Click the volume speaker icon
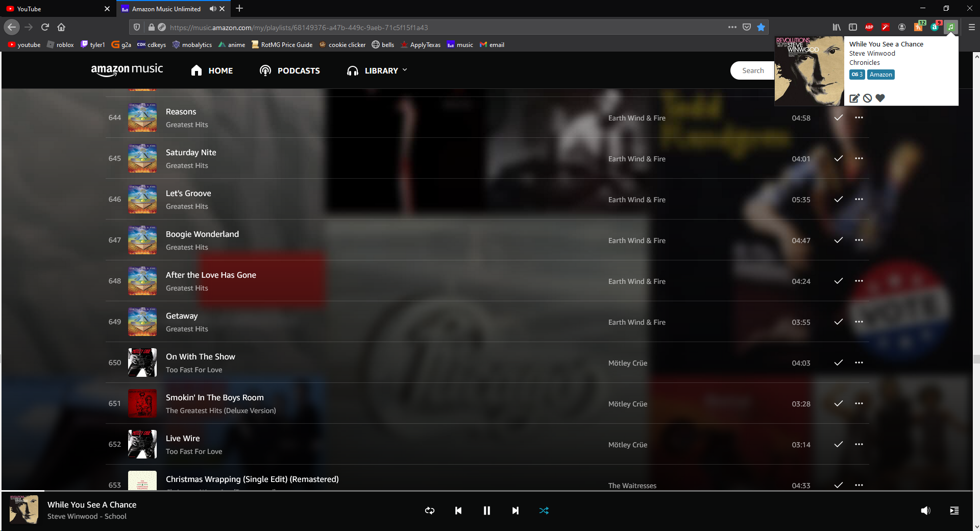Screen dimensions: 980x531 925,511
